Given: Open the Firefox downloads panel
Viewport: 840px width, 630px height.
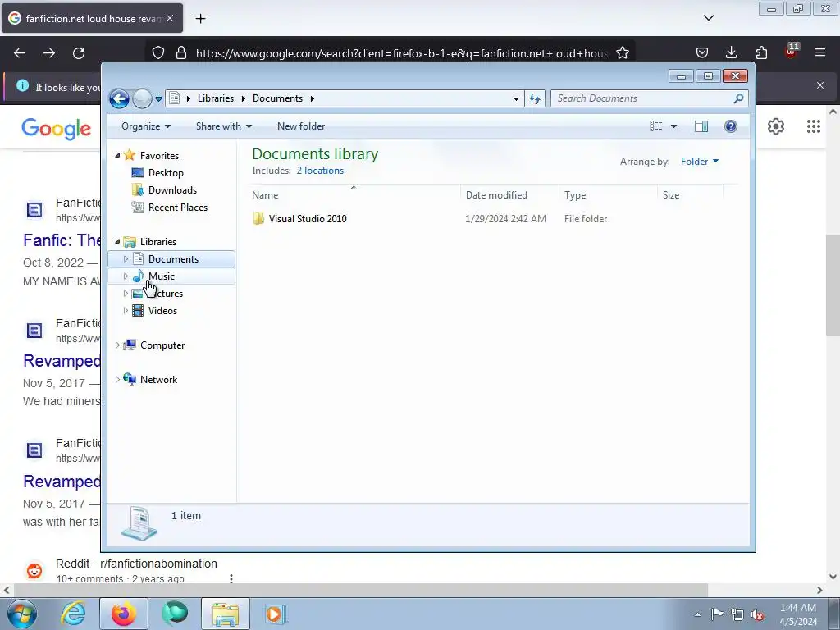Looking at the screenshot, I should (x=731, y=52).
